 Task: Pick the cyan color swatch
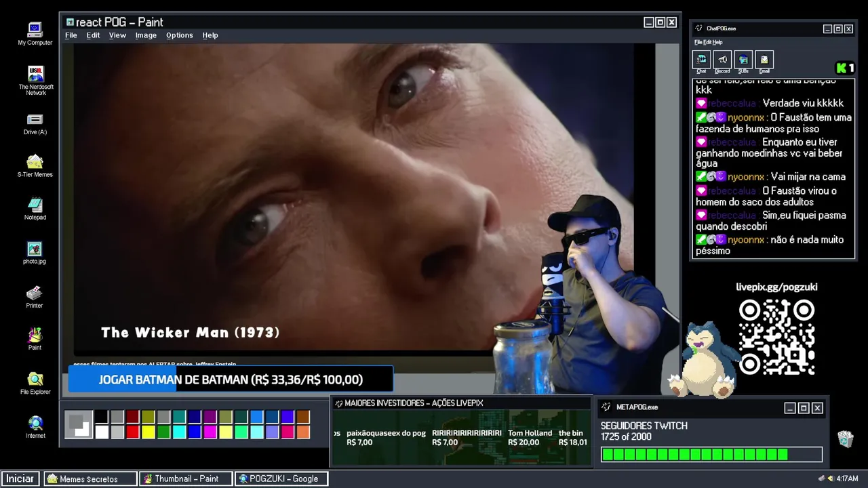(180, 432)
